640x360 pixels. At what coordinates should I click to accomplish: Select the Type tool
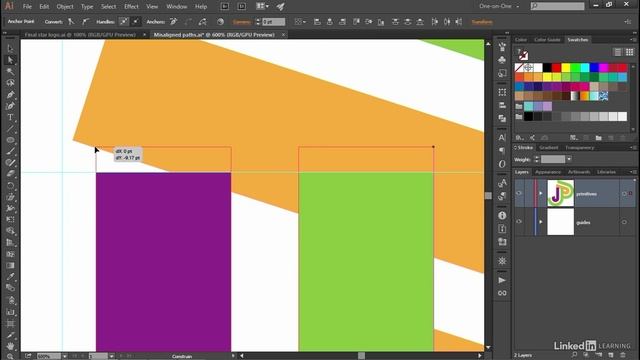pos(10,118)
